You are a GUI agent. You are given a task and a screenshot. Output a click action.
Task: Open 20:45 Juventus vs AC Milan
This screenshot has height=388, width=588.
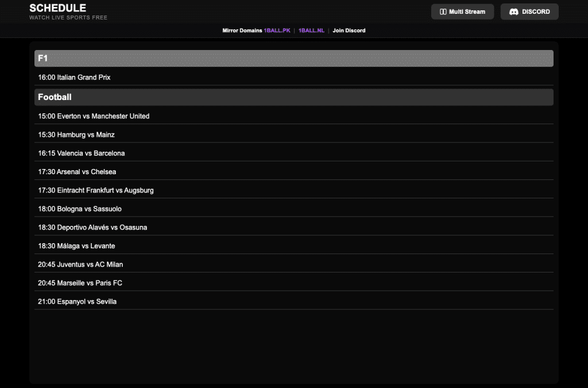coord(294,264)
